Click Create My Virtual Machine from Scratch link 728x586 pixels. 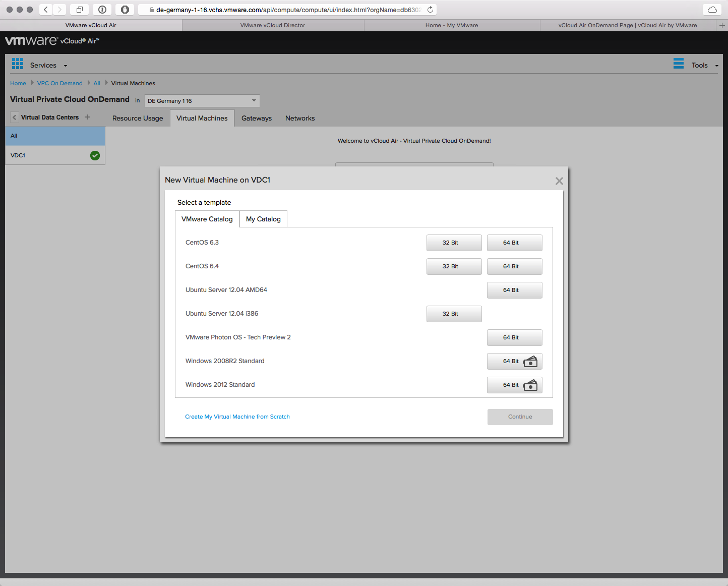tap(237, 417)
